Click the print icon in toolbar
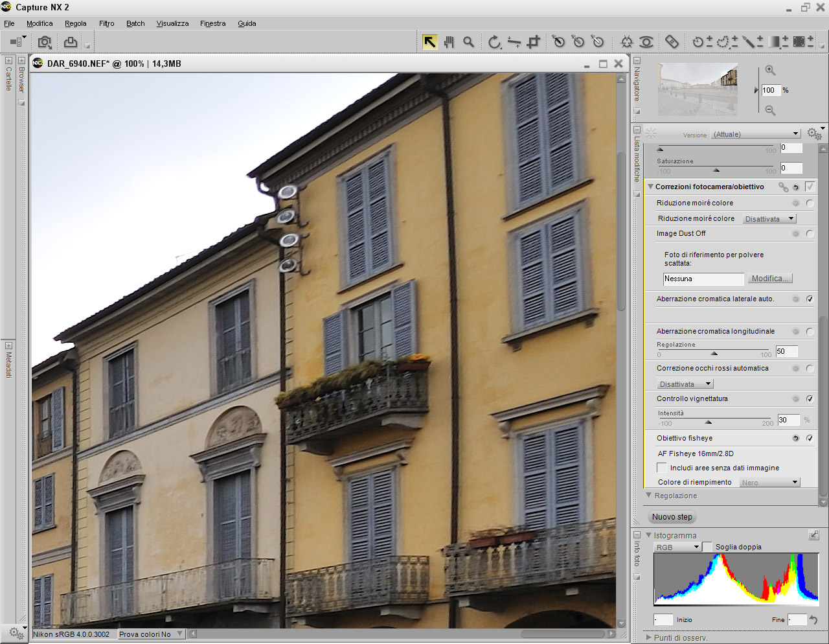Viewport: 829px width, 644px height. (70, 42)
